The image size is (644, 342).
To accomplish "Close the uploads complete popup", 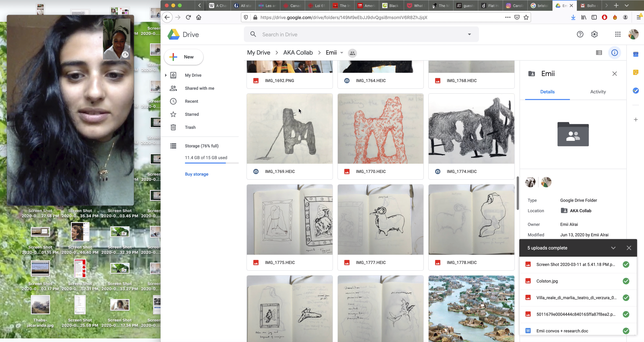I will click(629, 248).
